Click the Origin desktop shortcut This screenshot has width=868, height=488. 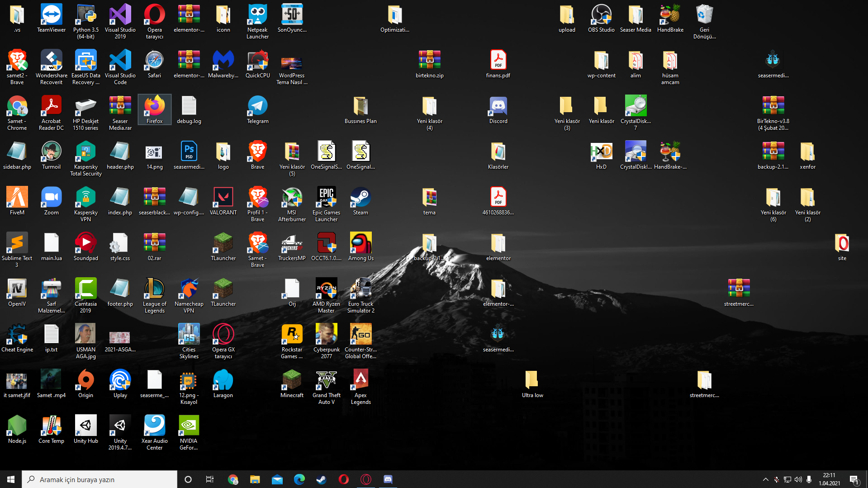coord(85,384)
